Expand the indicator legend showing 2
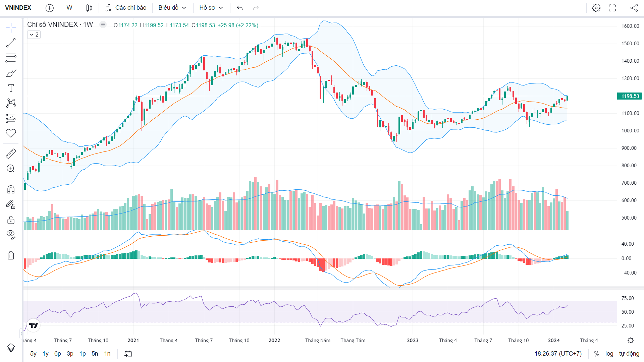The height and width of the screenshot is (362, 644). (x=34, y=35)
